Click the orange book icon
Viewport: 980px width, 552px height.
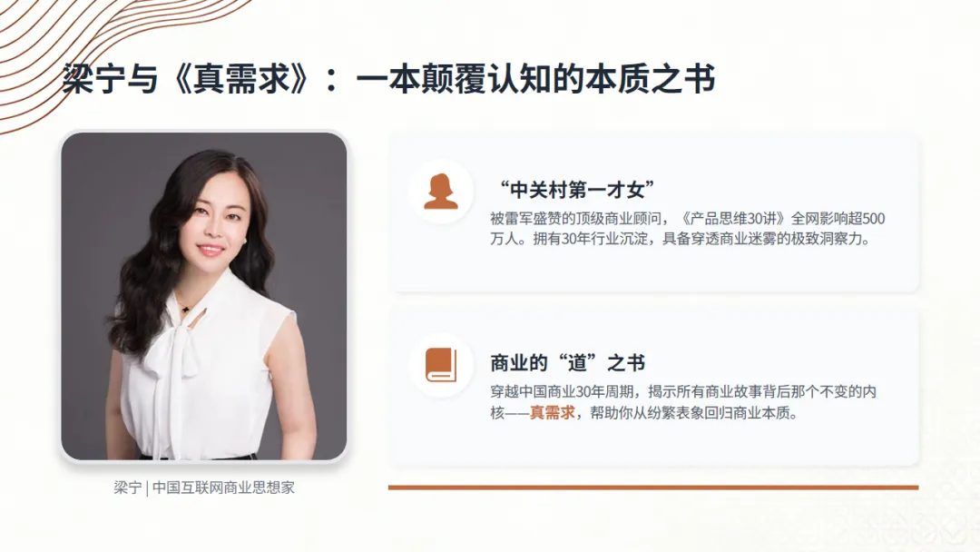[441, 365]
